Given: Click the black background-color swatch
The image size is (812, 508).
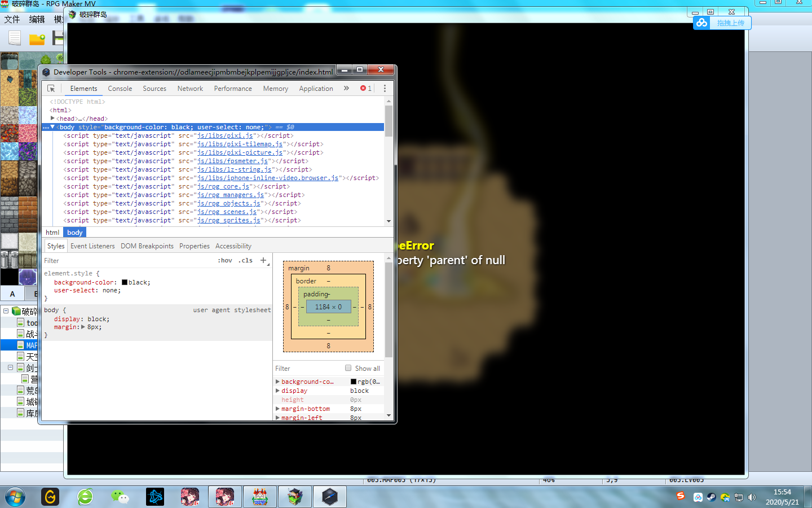Looking at the screenshot, I should point(125,282).
